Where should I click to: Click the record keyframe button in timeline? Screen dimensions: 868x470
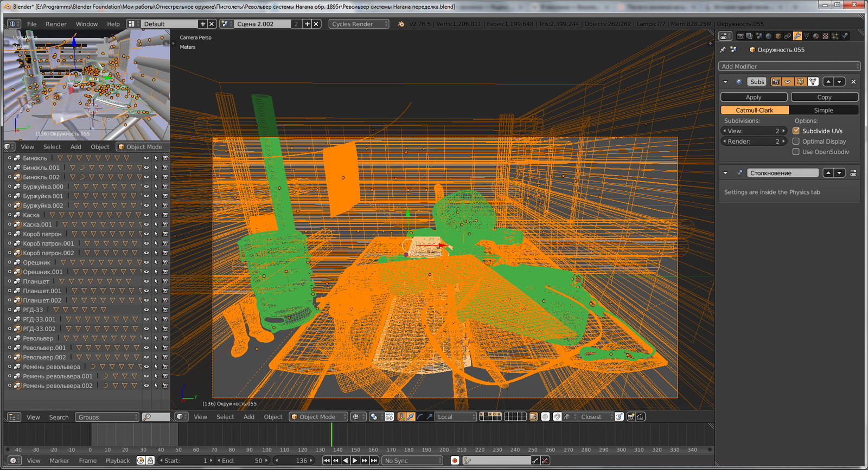coord(455,460)
